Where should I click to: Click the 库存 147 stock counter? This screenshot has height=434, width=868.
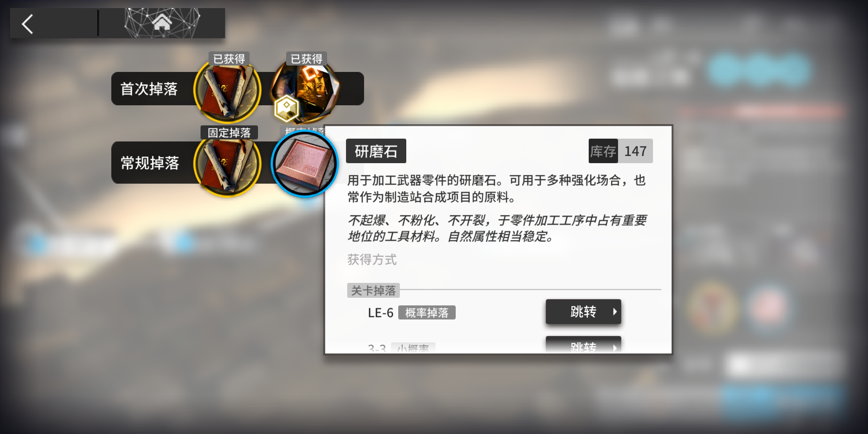tap(620, 151)
